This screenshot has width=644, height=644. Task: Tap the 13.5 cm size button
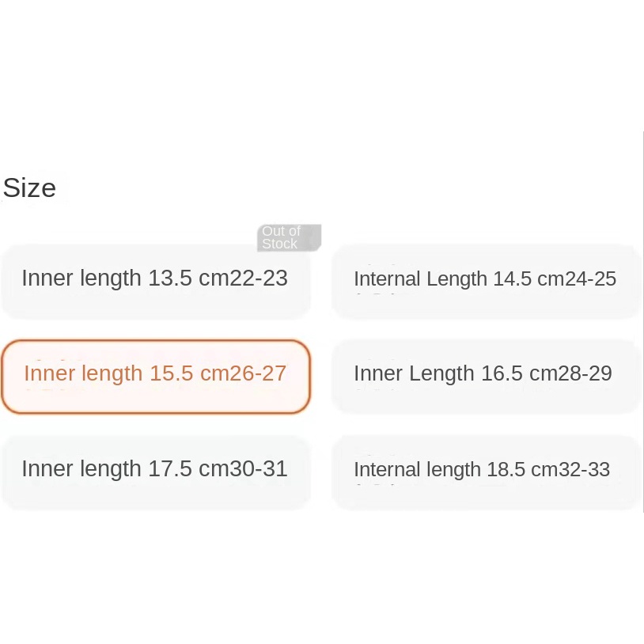(x=155, y=279)
